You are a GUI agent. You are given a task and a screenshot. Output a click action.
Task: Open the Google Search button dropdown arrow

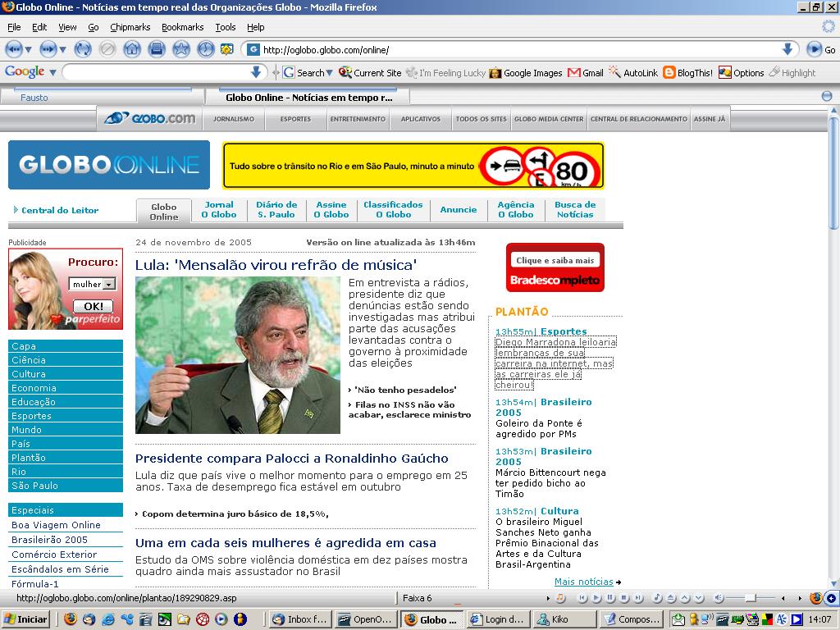point(330,73)
